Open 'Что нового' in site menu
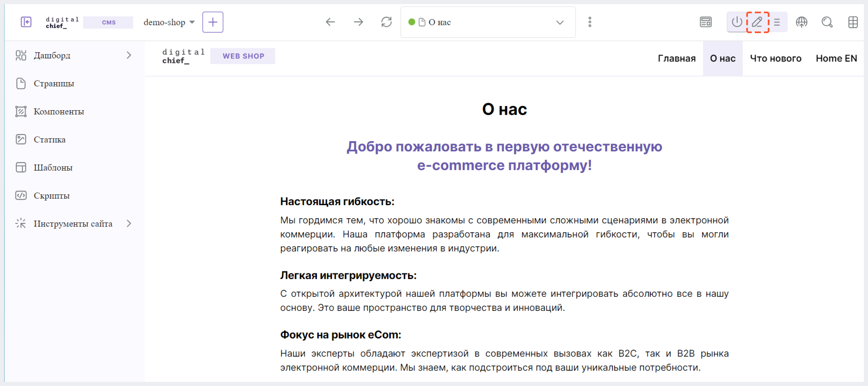This screenshot has width=868, height=386. click(x=775, y=58)
